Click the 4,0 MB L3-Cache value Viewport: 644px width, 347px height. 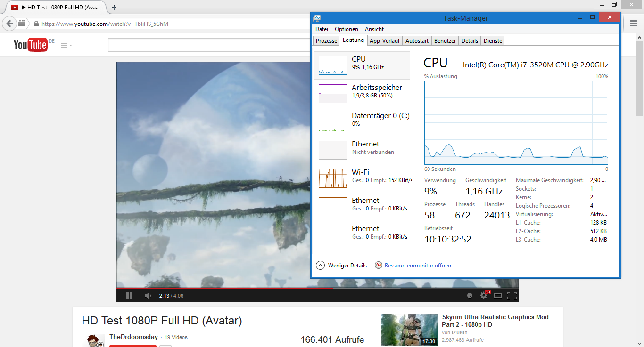(x=599, y=240)
